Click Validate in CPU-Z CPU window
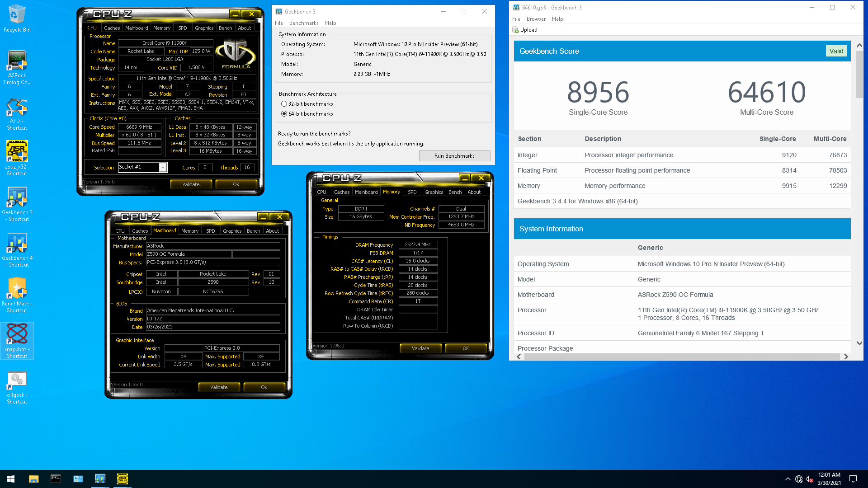The image size is (868, 488). pyautogui.click(x=191, y=184)
